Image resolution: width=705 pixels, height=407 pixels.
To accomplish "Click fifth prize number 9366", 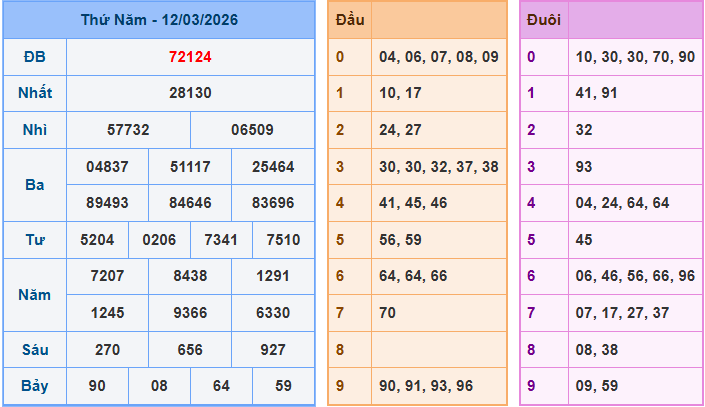I will [190, 313].
